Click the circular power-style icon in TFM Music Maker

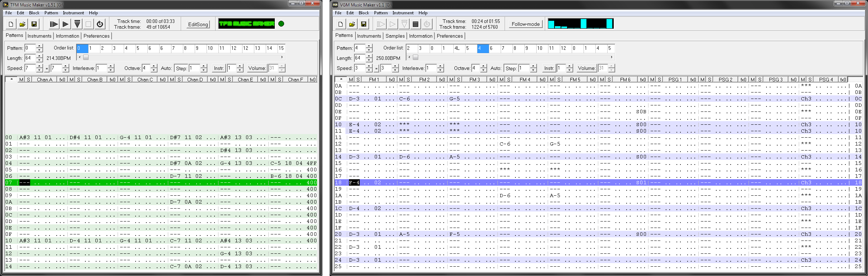click(100, 24)
